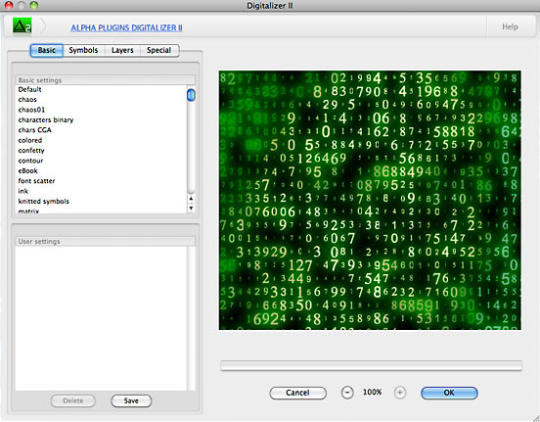Click the window resize grip at bottom corner

pyautogui.click(x=536, y=418)
